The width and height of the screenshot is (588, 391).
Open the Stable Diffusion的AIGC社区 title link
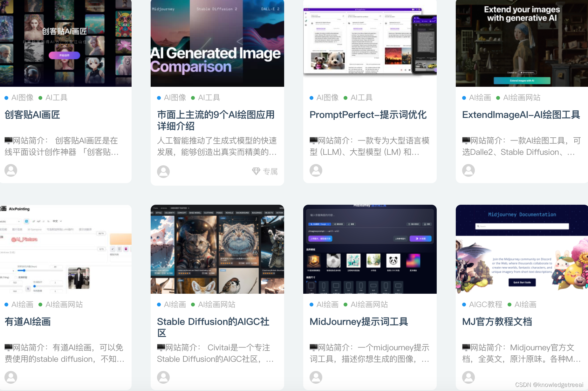coord(213,327)
